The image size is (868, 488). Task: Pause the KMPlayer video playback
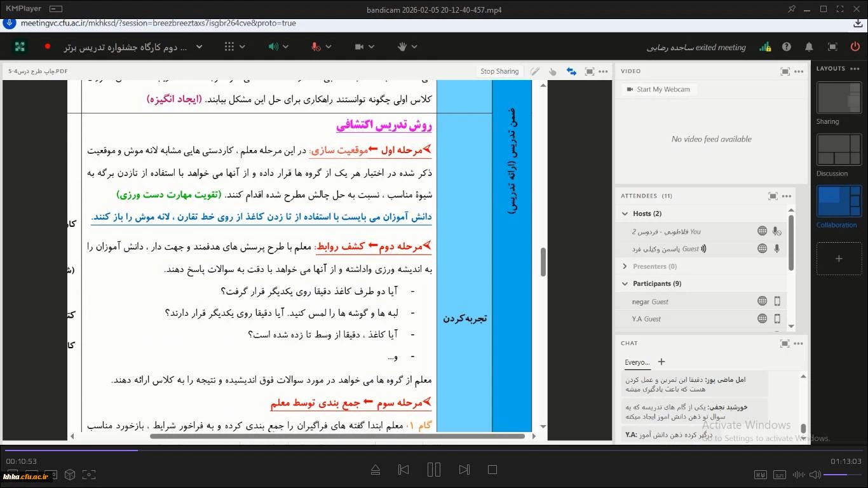(x=434, y=470)
